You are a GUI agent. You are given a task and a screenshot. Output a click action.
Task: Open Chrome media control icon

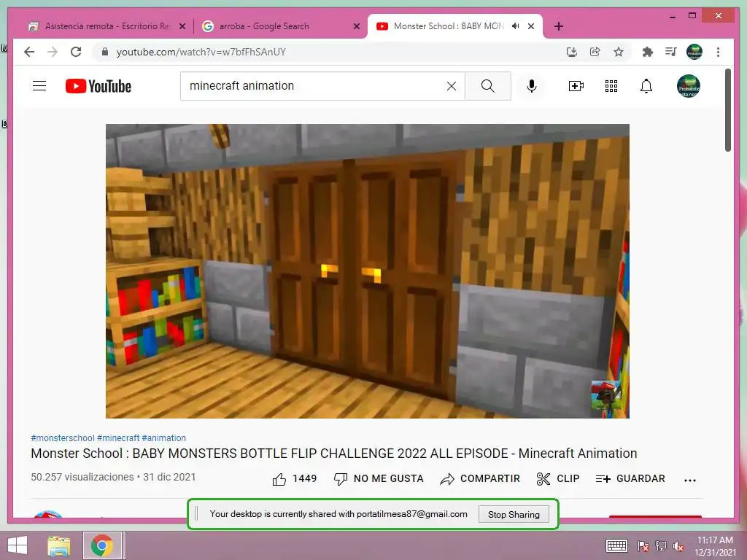pos(671,52)
